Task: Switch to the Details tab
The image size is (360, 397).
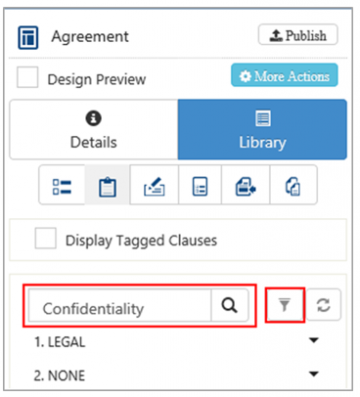Action: click(94, 129)
